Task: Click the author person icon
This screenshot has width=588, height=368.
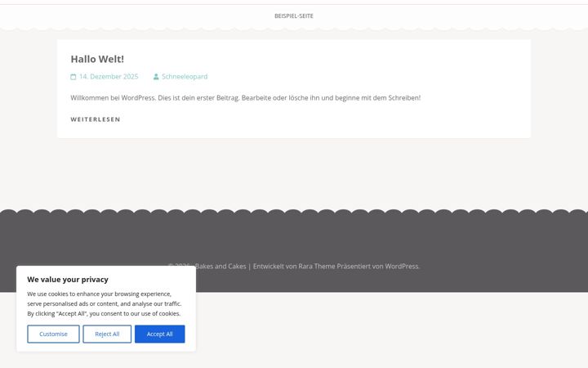Action: pyautogui.click(x=156, y=77)
